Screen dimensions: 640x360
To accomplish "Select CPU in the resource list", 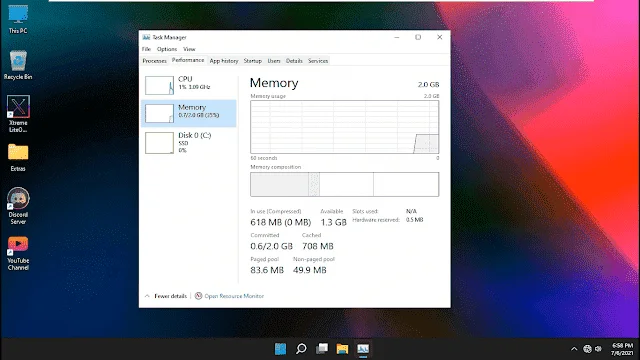I will click(189, 84).
